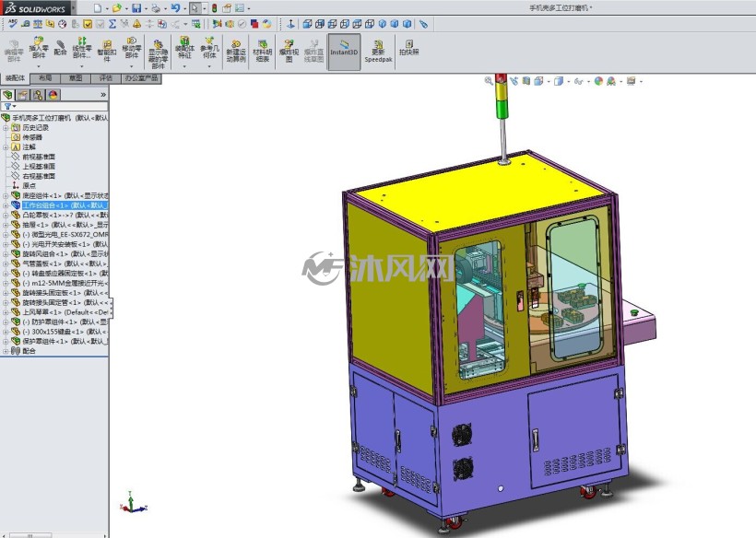Click the Sigma equations icon
The image size is (756, 538).
[x=112, y=24]
